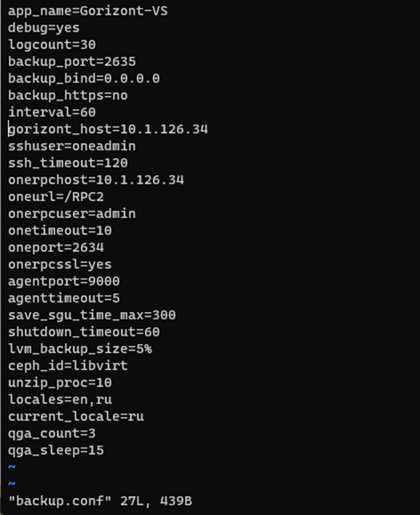Click the onerpchost=10.1.126.34 line

96,180
